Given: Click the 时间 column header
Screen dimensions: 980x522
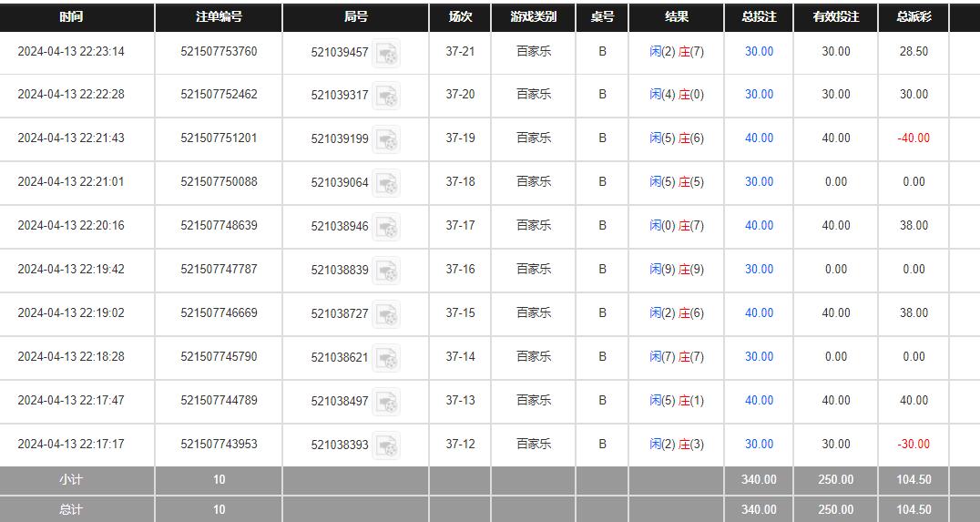Looking at the screenshot, I should point(71,17).
